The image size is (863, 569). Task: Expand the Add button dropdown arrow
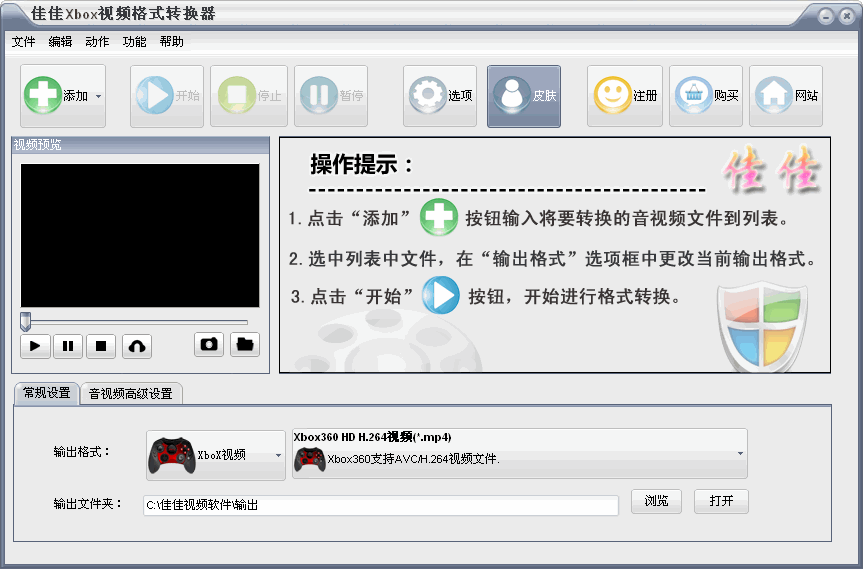pos(98,97)
